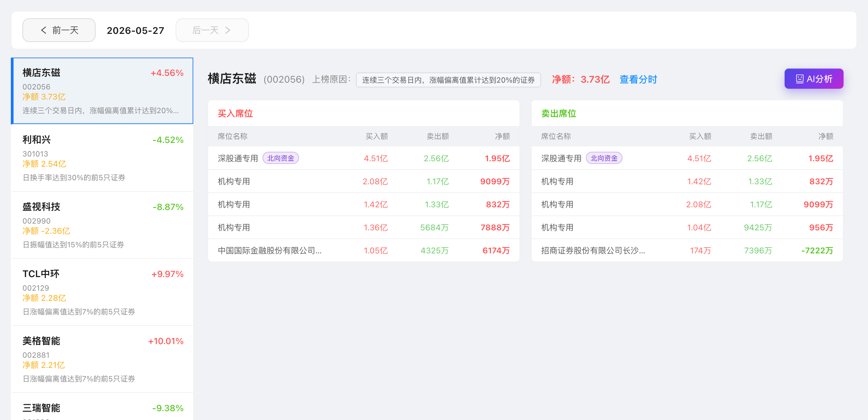Click 日换手率达到30%的前5只证券 reason text

(74, 177)
